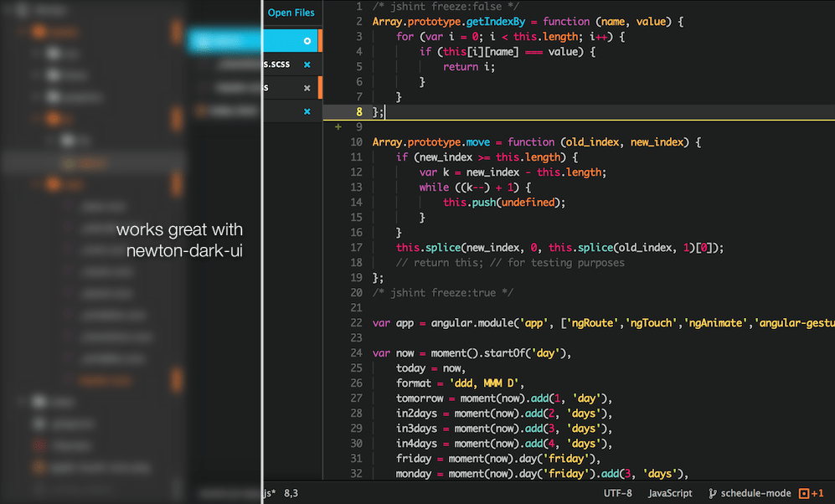The height and width of the screenshot is (504, 835).
Task: Open the JavaScript syntax selector
Action: pyautogui.click(x=669, y=493)
